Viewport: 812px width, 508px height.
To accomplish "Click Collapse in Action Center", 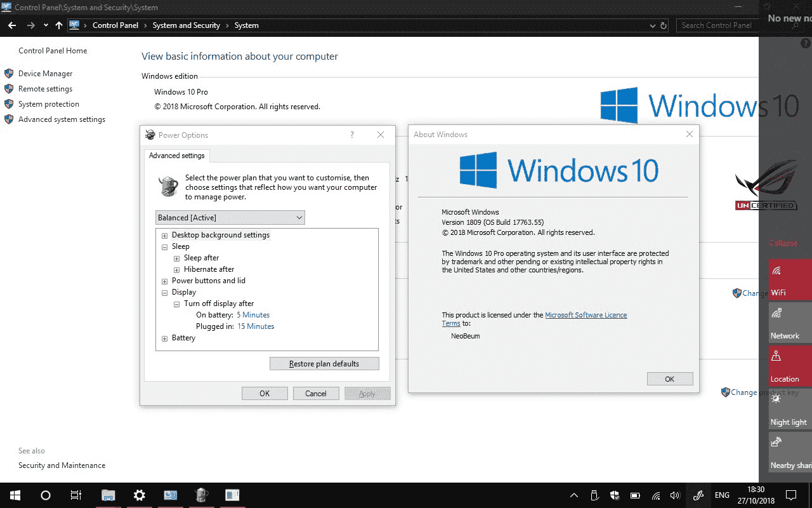I will [x=783, y=243].
